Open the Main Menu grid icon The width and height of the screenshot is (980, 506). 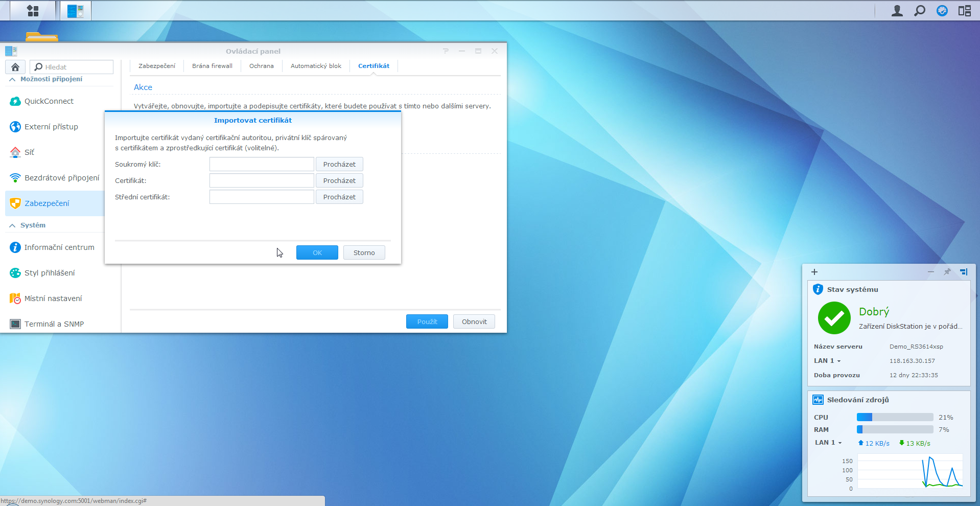pos(33,11)
